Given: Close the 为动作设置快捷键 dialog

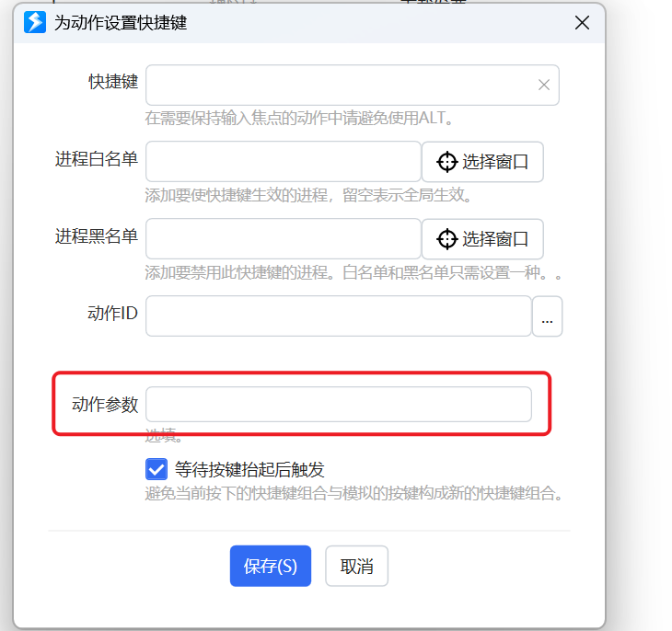Looking at the screenshot, I should pos(582,23).
